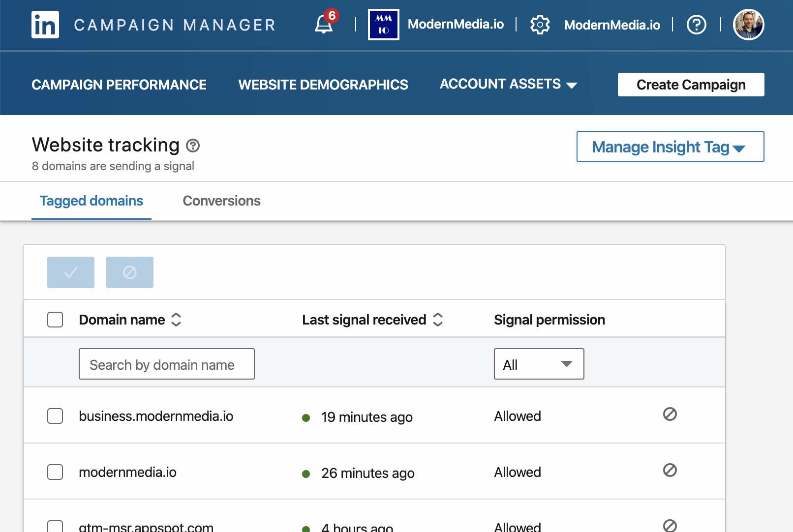Click Allowed status for modernmedia.io
Screen dimensions: 793x532
coord(518,472)
